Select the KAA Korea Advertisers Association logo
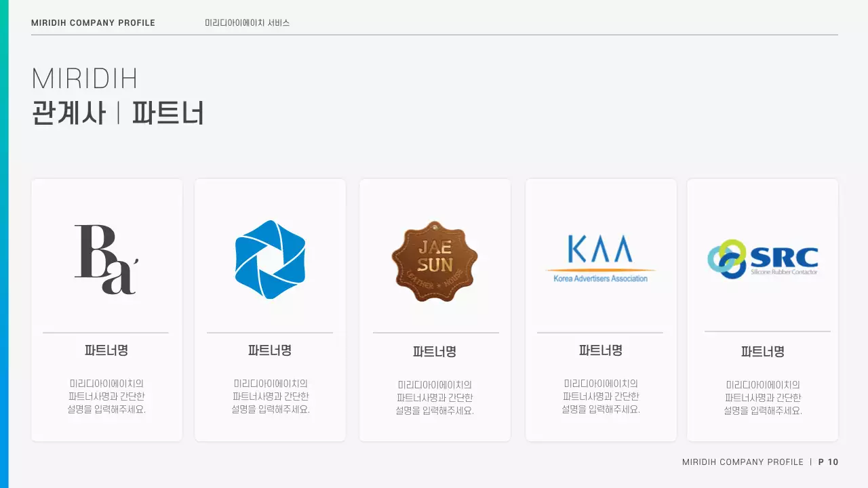This screenshot has height=488, width=868. coord(600,258)
